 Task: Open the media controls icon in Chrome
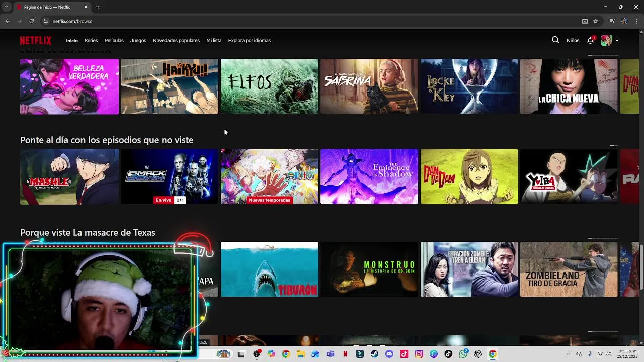pos(612,21)
